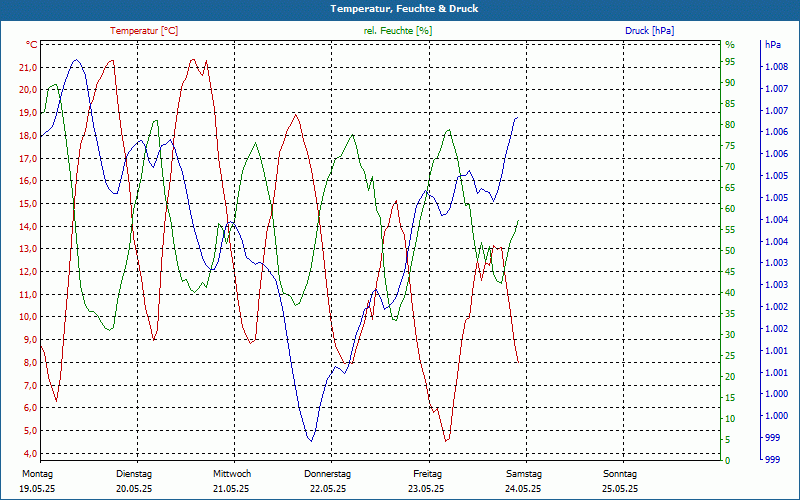Image resolution: width=800 pixels, height=500 pixels.
Task: Click the date '21.05.25'
Action: click(x=231, y=489)
